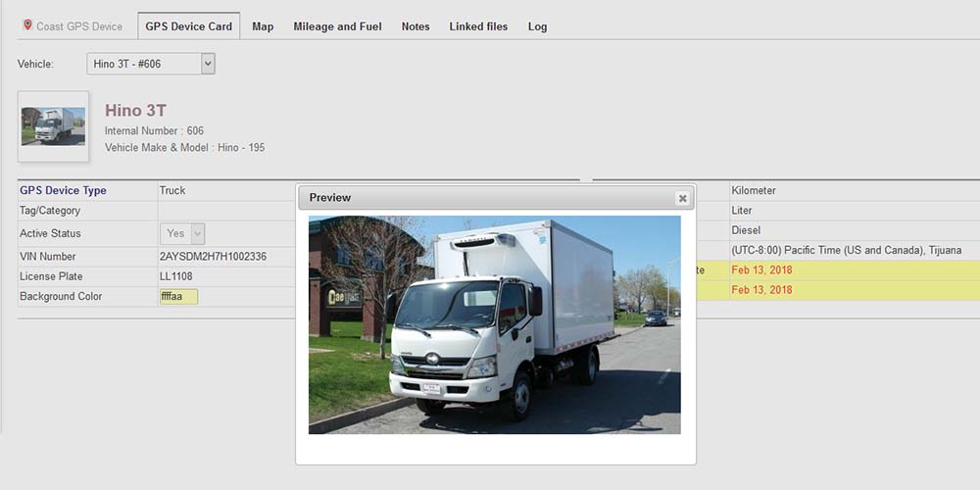Open the Active Status Yes dropdown
Image resolution: width=980 pixels, height=490 pixels.
[182, 233]
